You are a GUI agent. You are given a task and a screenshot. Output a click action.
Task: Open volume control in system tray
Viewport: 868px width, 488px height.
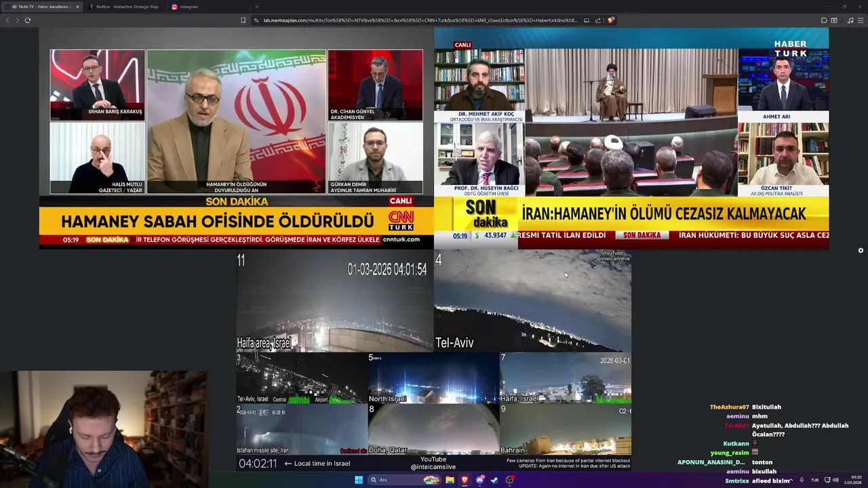click(835, 480)
